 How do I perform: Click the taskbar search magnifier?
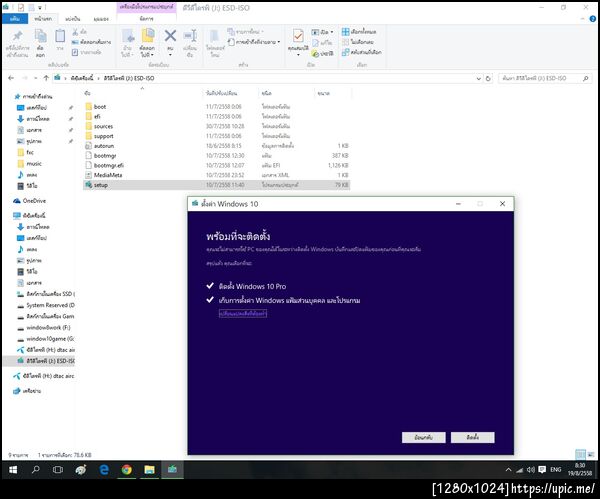point(36,470)
